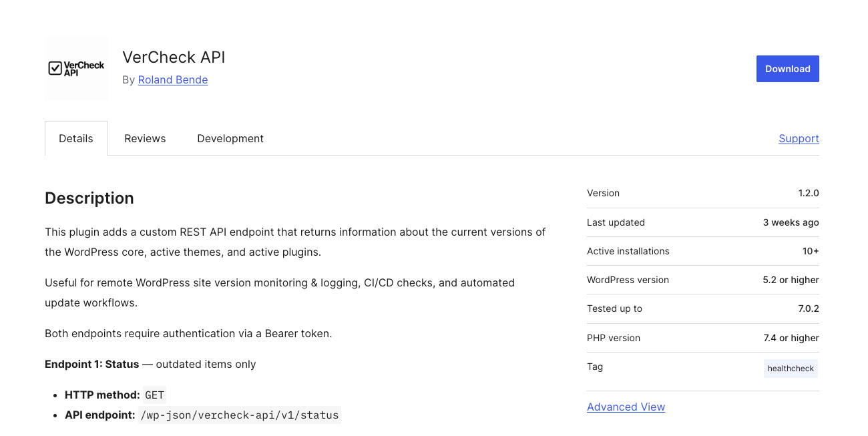868x436 pixels.
Task: Click the 'WordPress version' label
Action: 628,280
